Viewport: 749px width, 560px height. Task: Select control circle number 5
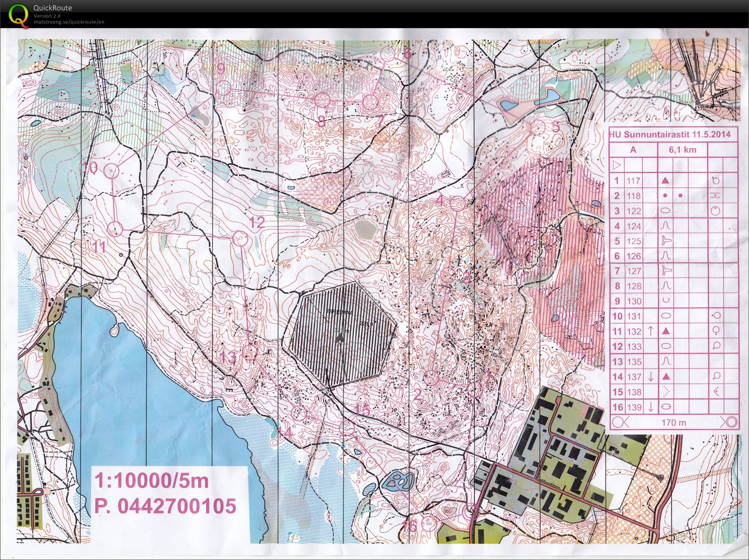(x=538, y=127)
